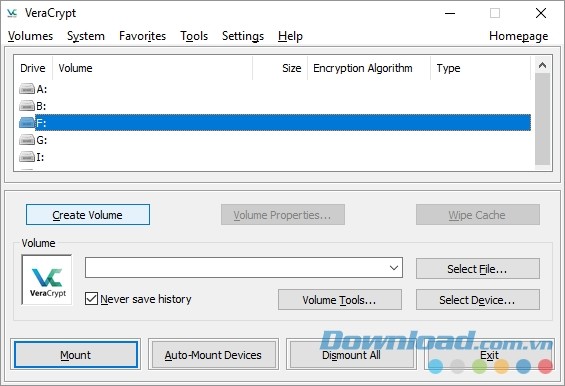The image size is (565, 386).
Task: Click the drive list scroll-up arrow
Action: click(542, 65)
